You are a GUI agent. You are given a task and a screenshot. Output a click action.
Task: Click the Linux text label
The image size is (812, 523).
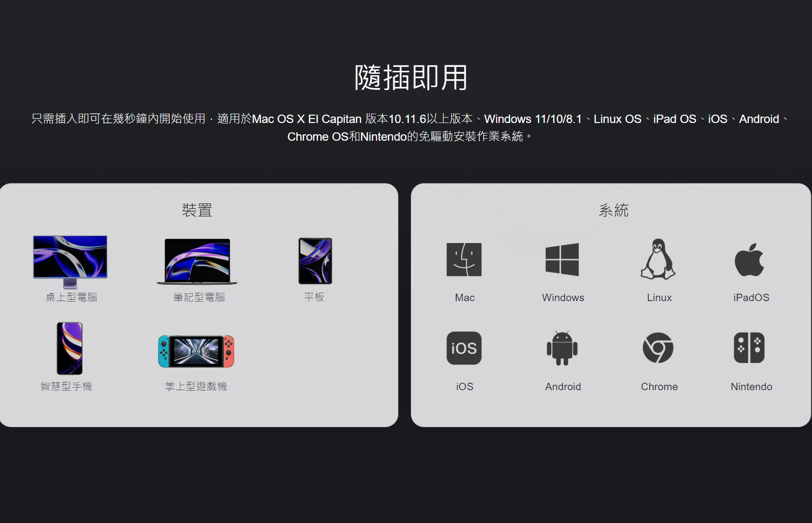659,298
